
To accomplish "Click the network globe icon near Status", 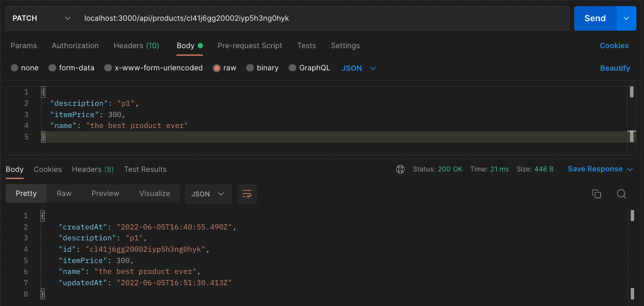I will pyautogui.click(x=400, y=169).
